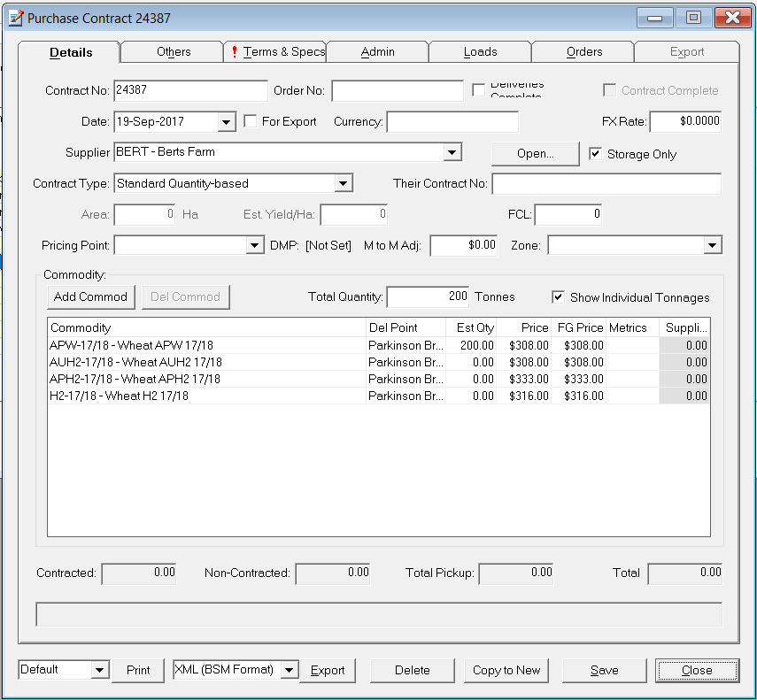757x700 pixels.
Task: Select the APW-17/18 Wheat commodity row
Action: [x=379, y=345]
